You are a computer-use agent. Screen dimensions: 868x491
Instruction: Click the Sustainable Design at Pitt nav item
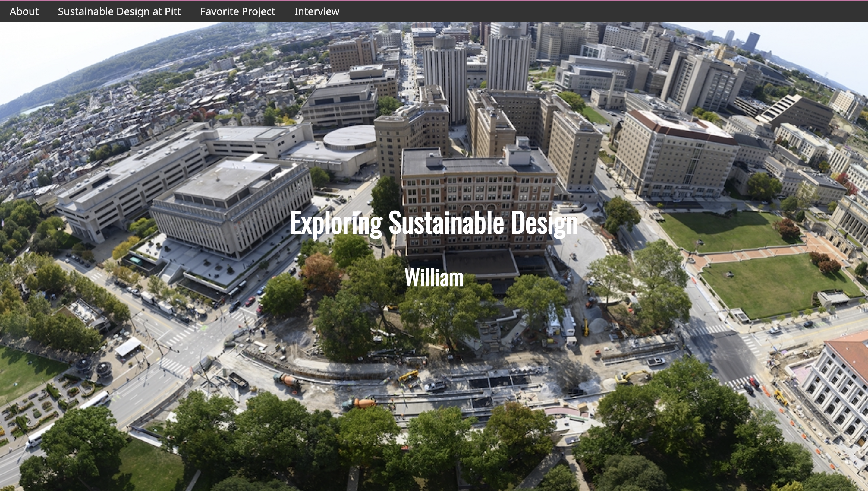click(x=120, y=11)
